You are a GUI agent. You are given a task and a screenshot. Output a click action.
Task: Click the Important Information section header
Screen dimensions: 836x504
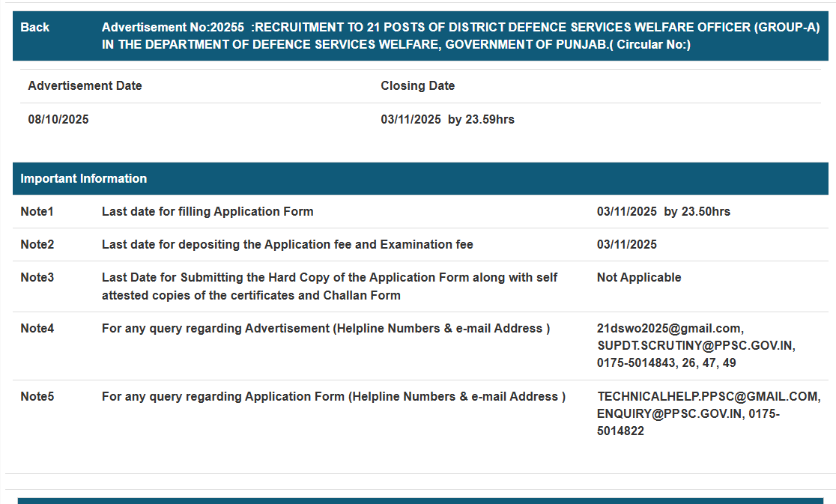coord(83,178)
